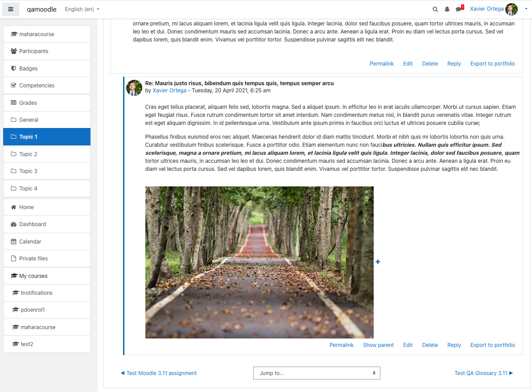Click Delete on the reply post
This screenshot has height=392, width=532.
430,345
